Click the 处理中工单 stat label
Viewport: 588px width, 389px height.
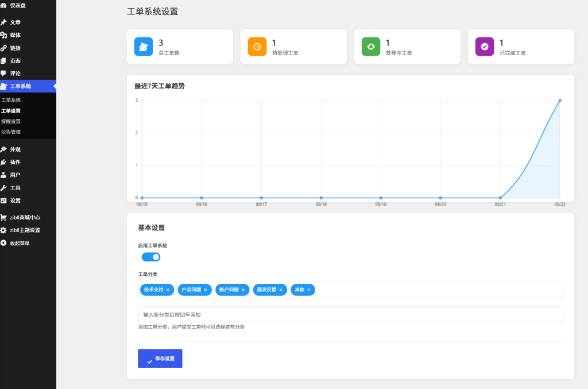(x=399, y=53)
